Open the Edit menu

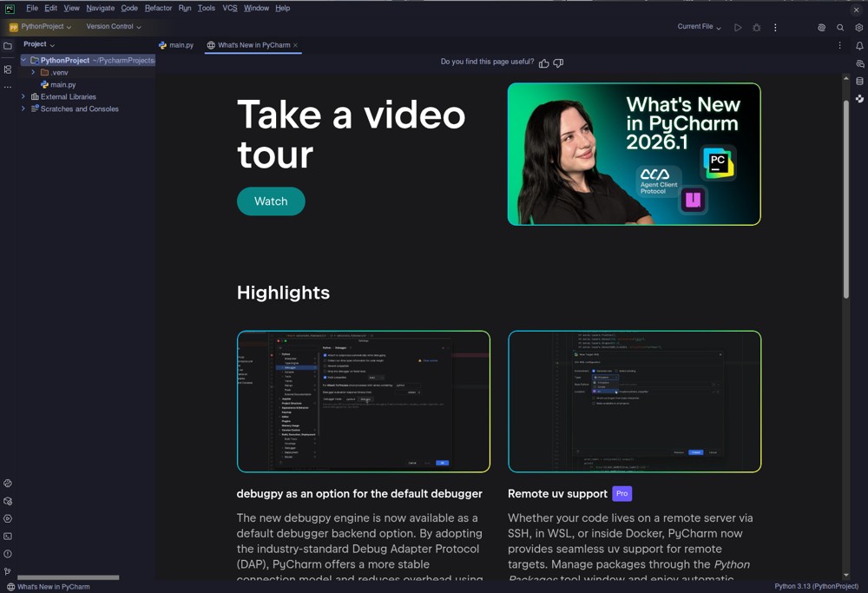[51, 9]
